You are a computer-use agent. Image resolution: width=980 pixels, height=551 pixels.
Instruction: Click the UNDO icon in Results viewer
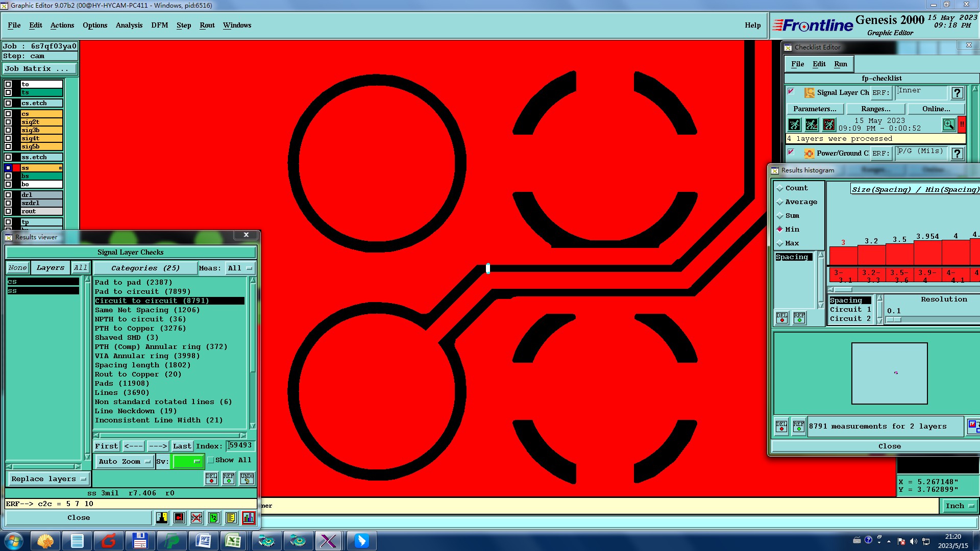click(x=247, y=479)
